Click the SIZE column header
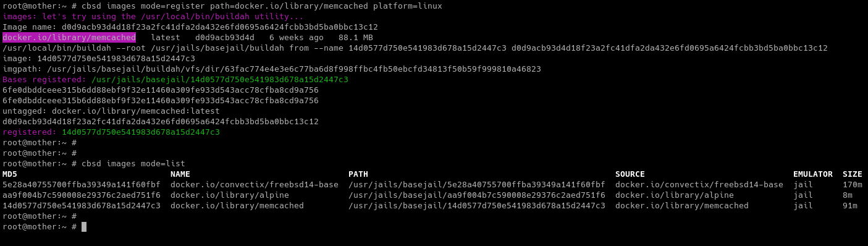This screenshot has height=246, width=868. 853,174
